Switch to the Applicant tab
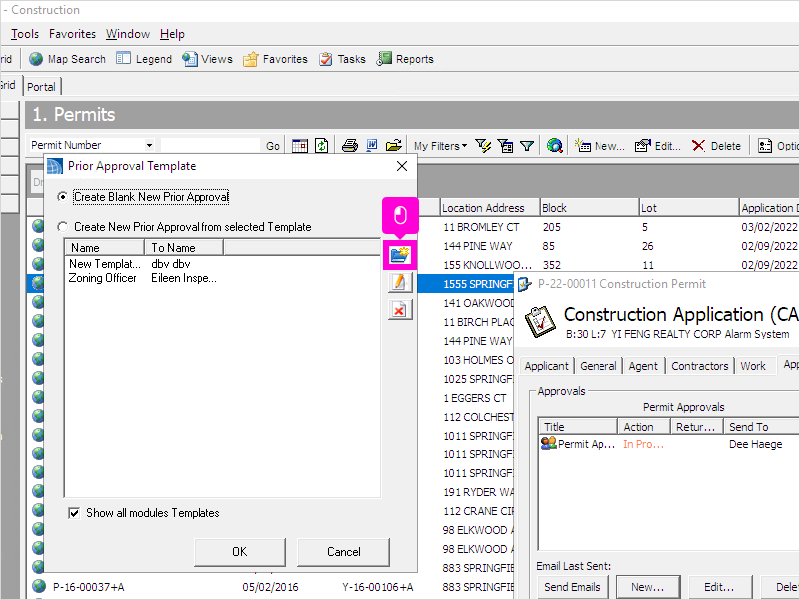 [x=546, y=366]
